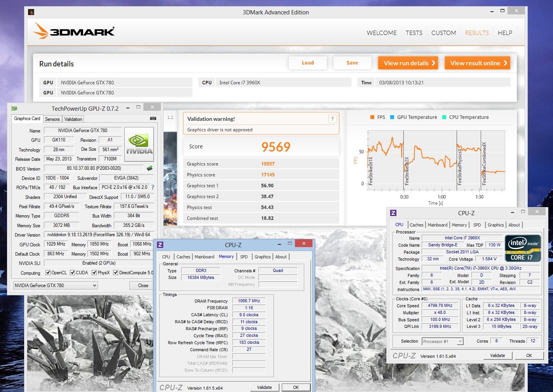Toggle the DirectCompute 5.0 checkbox in GPU-Z
The width and height of the screenshot is (553, 392).
115,273
